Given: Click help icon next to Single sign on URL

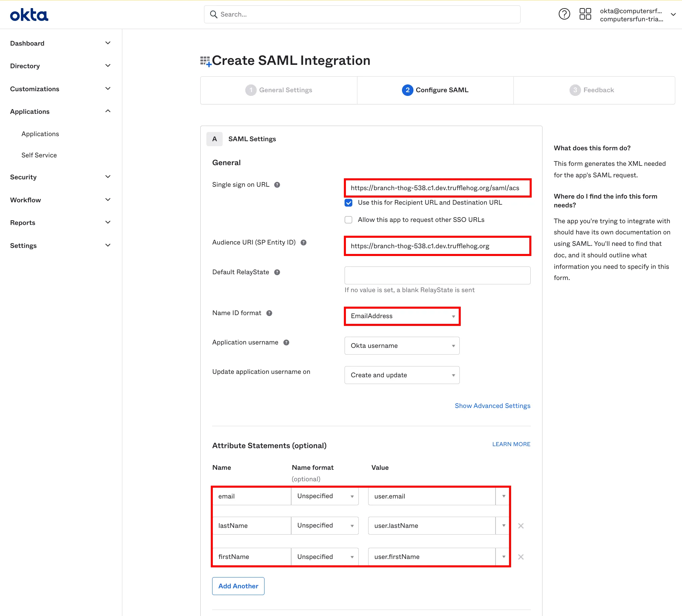Looking at the screenshot, I should pos(277,185).
